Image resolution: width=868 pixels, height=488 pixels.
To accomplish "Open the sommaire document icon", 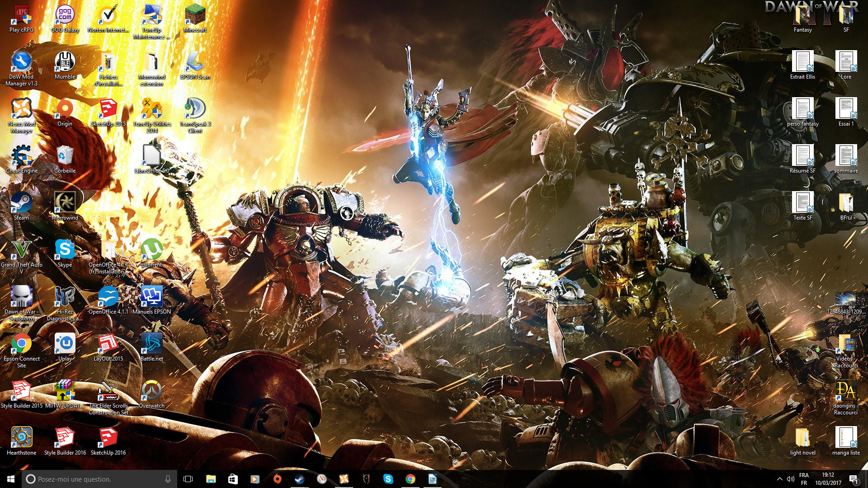I will coord(846,160).
